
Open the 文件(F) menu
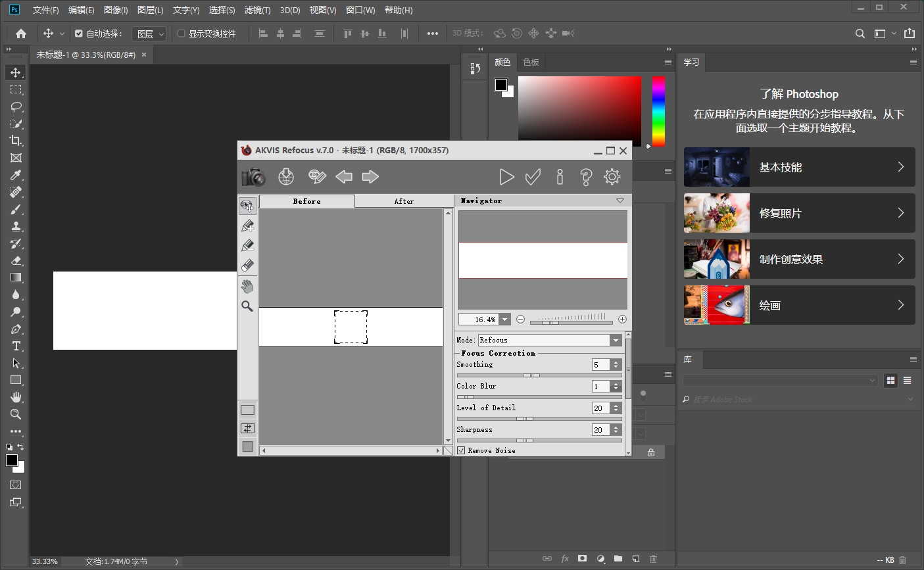point(45,10)
